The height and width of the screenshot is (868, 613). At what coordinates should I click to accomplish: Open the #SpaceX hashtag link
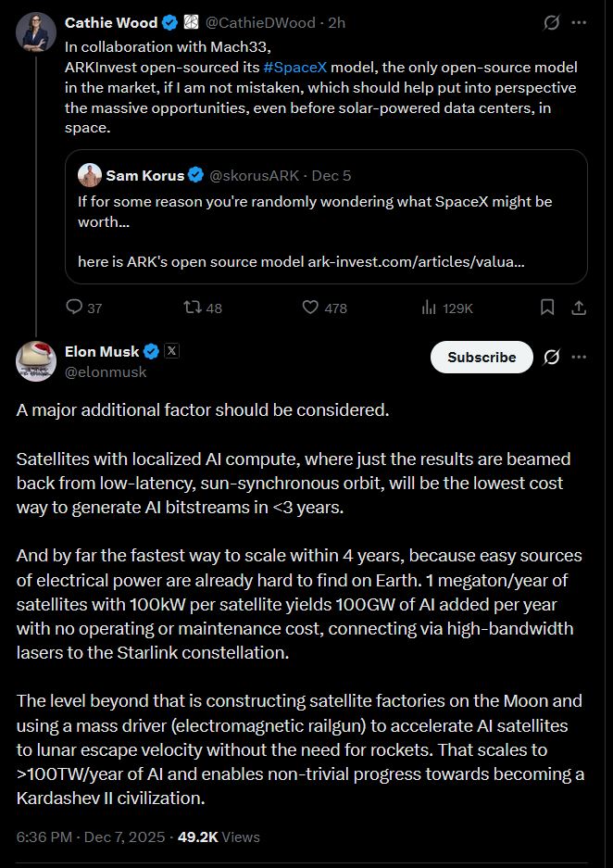pyautogui.click(x=295, y=68)
